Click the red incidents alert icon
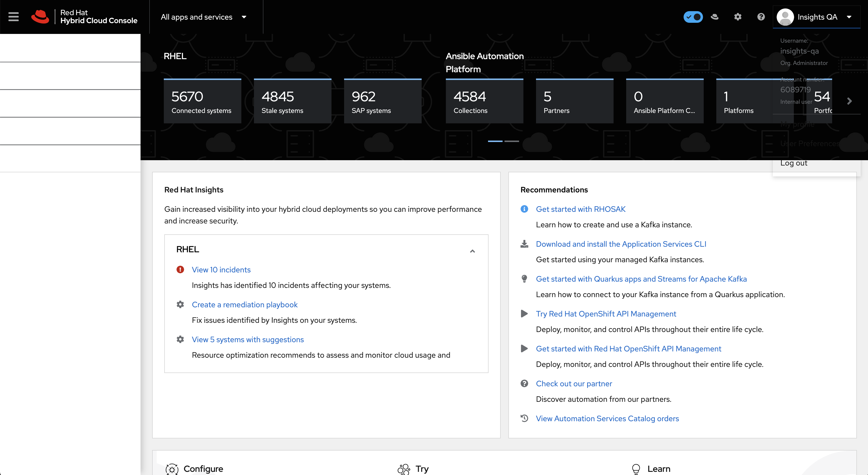The height and width of the screenshot is (475, 868). pyautogui.click(x=180, y=269)
